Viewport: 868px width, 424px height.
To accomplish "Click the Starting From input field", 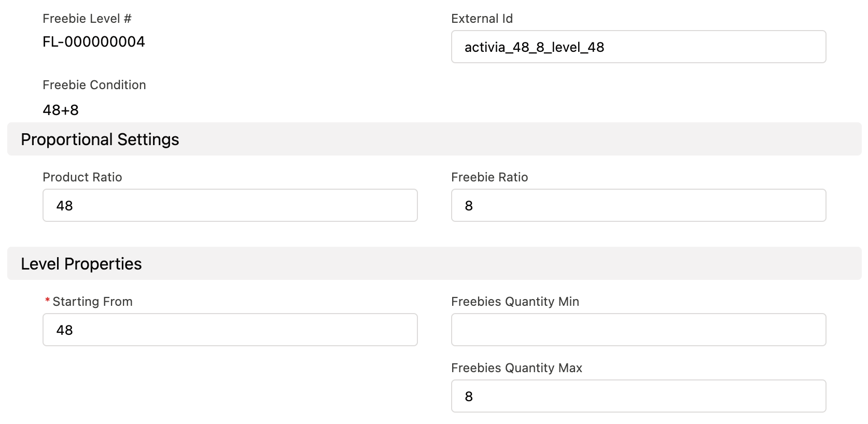I will 230,330.
